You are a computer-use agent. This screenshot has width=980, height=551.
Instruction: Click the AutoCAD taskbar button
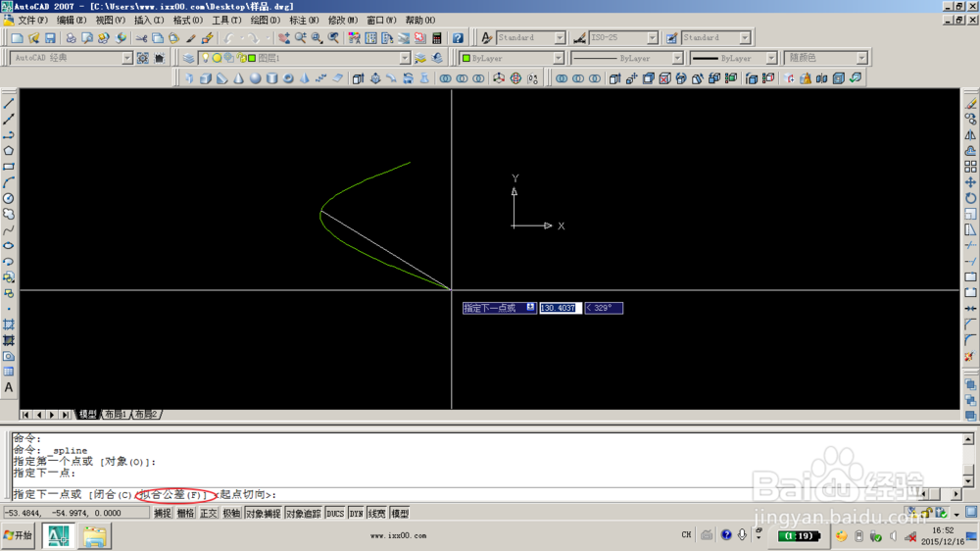pyautogui.click(x=59, y=536)
